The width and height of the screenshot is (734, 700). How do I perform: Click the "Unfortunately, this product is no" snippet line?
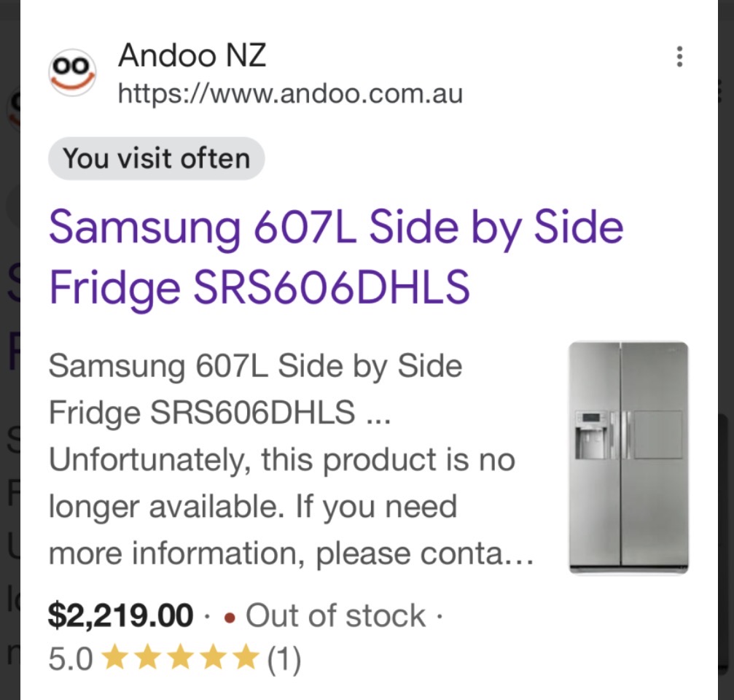pyautogui.click(x=281, y=459)
